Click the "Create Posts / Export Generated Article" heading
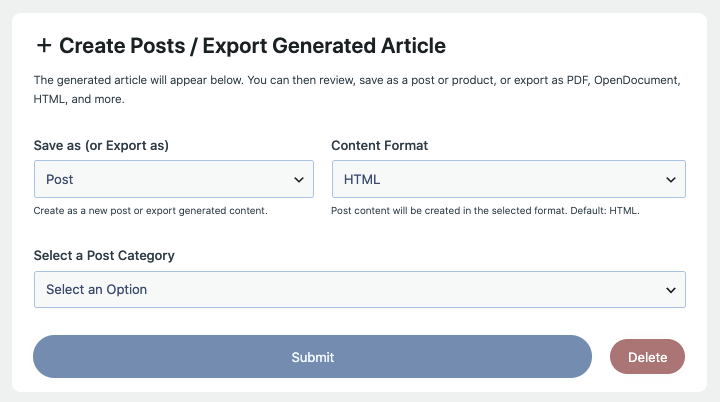Image resolution: width=720 pixels, height=402 pixels. (253, 45)
